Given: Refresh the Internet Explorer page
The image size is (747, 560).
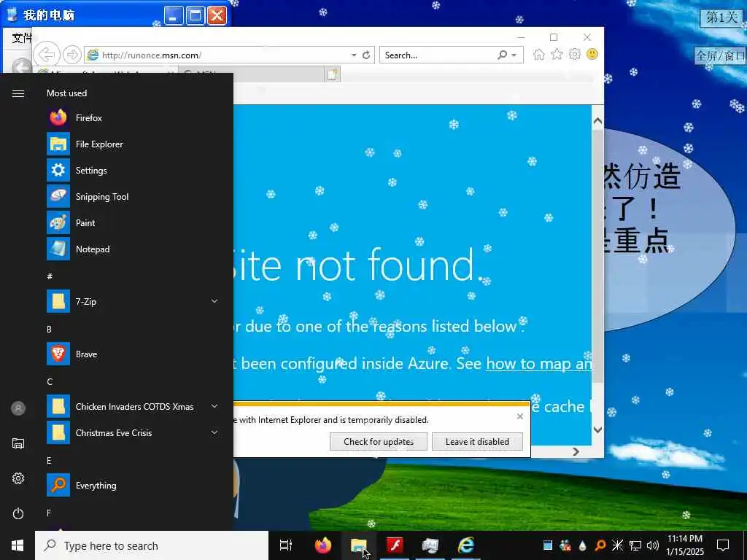Looking at the screenshot, I should tap(366, 55).
